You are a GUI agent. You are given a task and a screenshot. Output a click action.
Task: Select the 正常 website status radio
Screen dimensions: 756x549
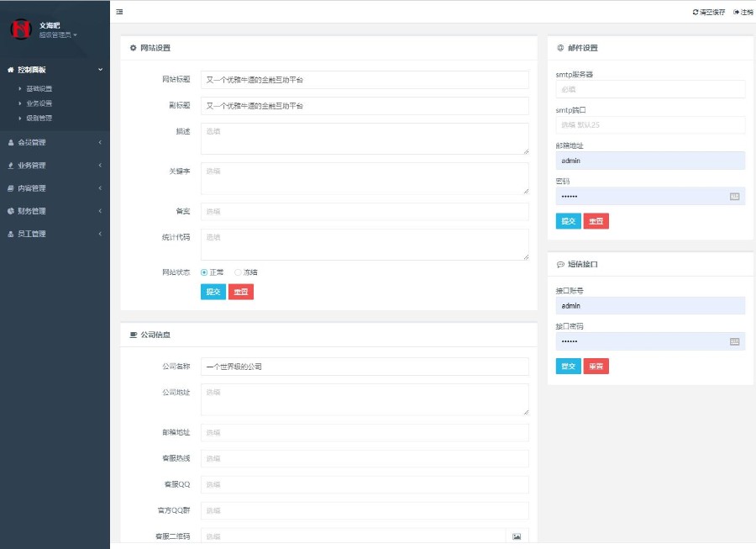(x=204, y=272)
